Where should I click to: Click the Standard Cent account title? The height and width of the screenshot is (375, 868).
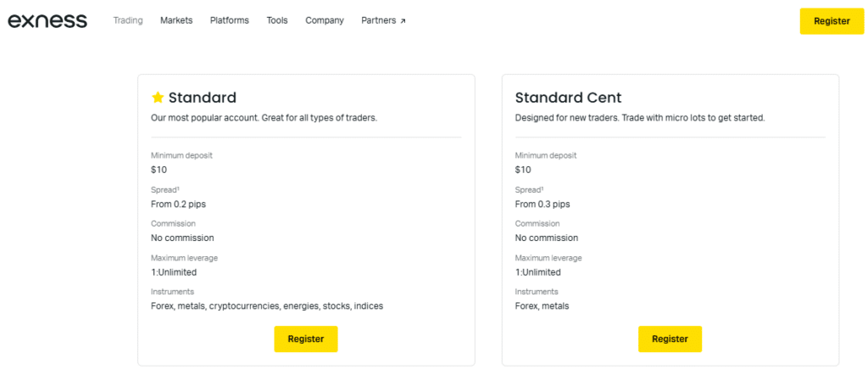pyautogui.click(x=569, y=98)
